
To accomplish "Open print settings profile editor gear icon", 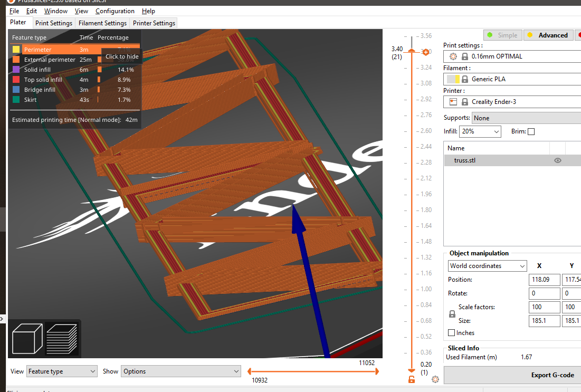I will pos(452,56).
